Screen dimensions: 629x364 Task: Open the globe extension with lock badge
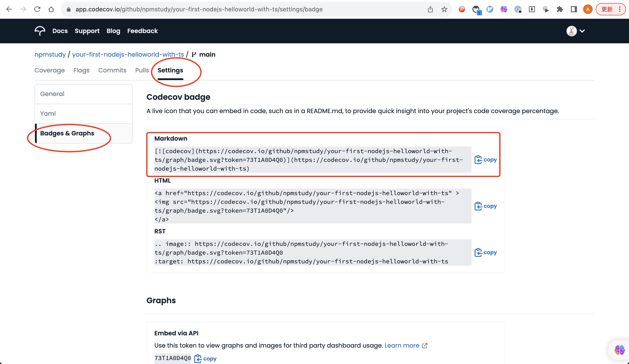pyautogui.click(x=518, y=9)
